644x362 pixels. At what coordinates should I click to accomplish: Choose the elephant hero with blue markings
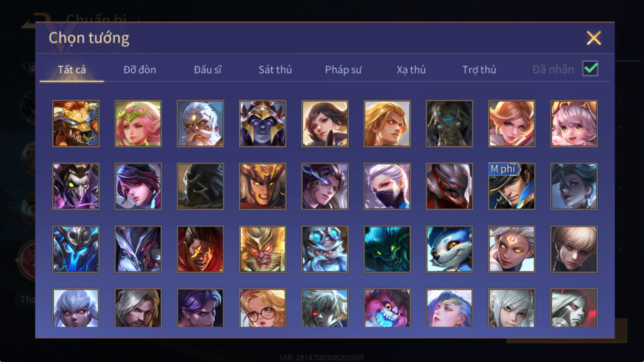tap(449, 124)
